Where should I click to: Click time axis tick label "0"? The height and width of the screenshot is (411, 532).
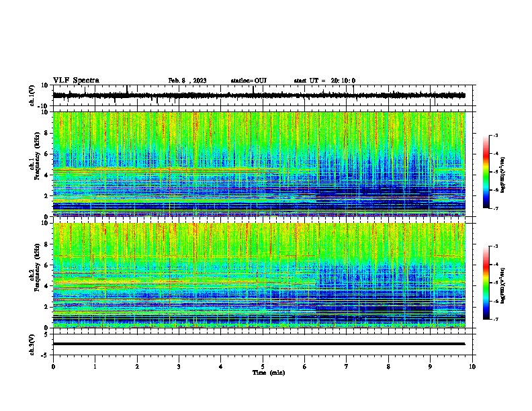click(53, 367)
